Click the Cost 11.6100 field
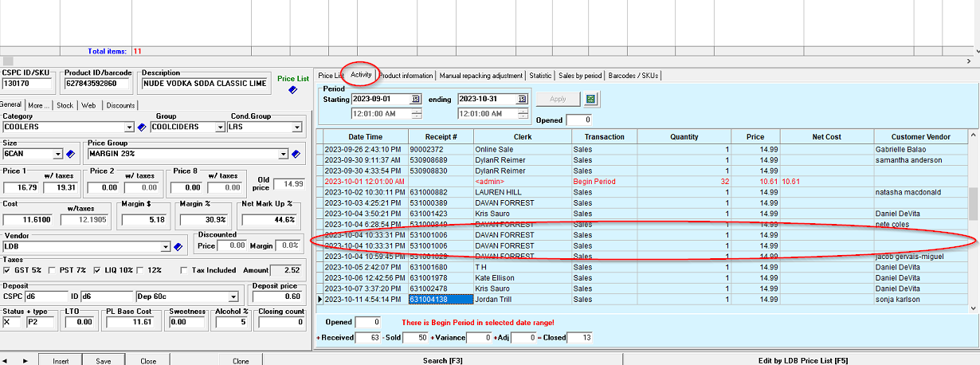 click(27, 219)
